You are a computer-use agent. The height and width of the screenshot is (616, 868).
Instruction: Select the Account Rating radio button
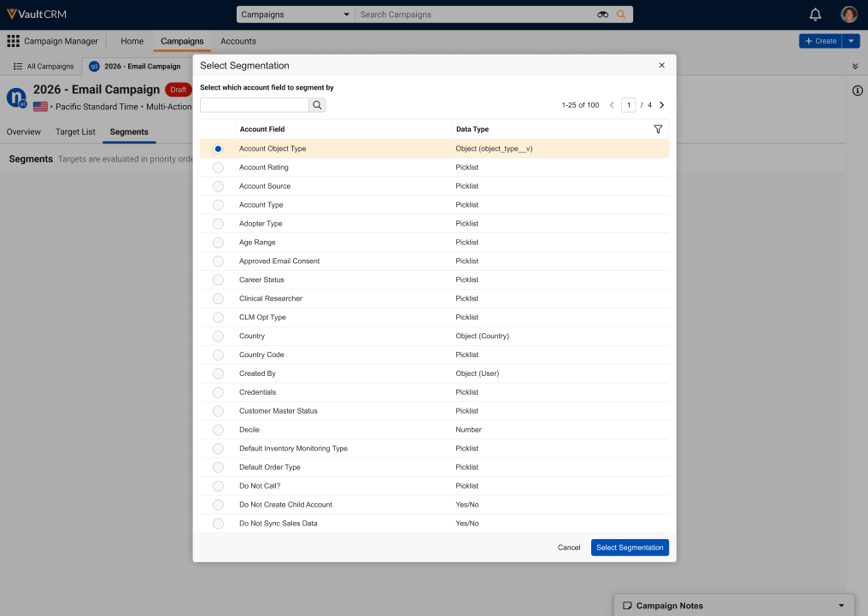pyautogui.click(x=218, y=167)
